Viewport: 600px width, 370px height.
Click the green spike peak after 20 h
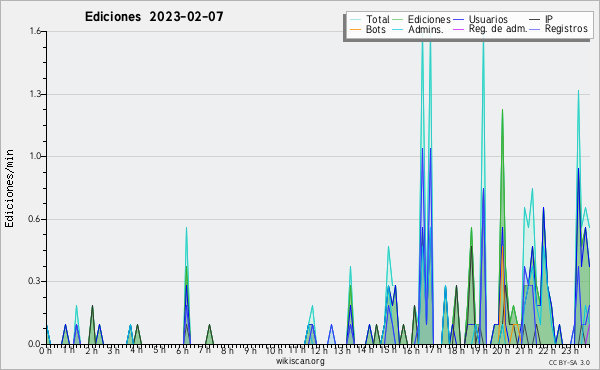(x=502, y=110)
